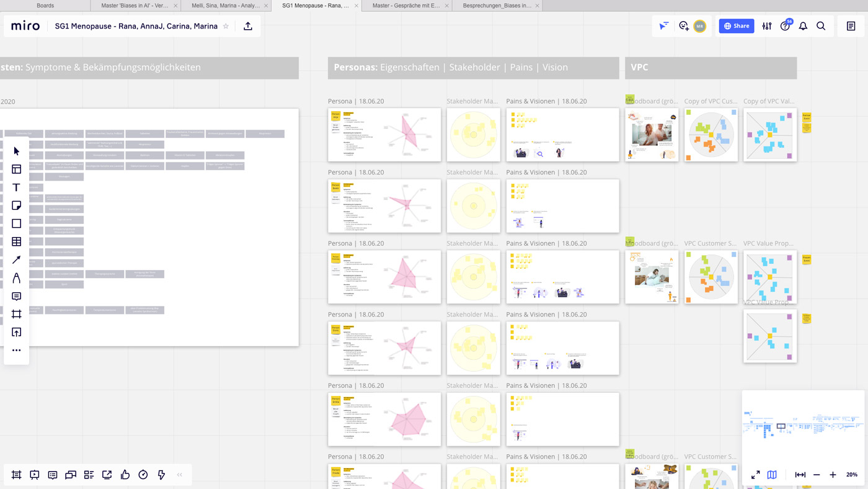This screenshot has height=489, width=868.
Task: Select the first Pains & Visionen frame
Action: [x=562, y=135]
